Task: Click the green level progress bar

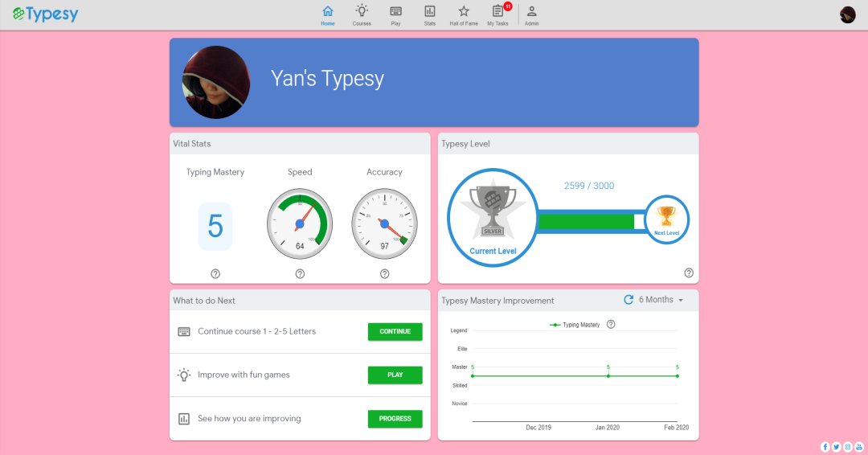Action: coord(586,221)
